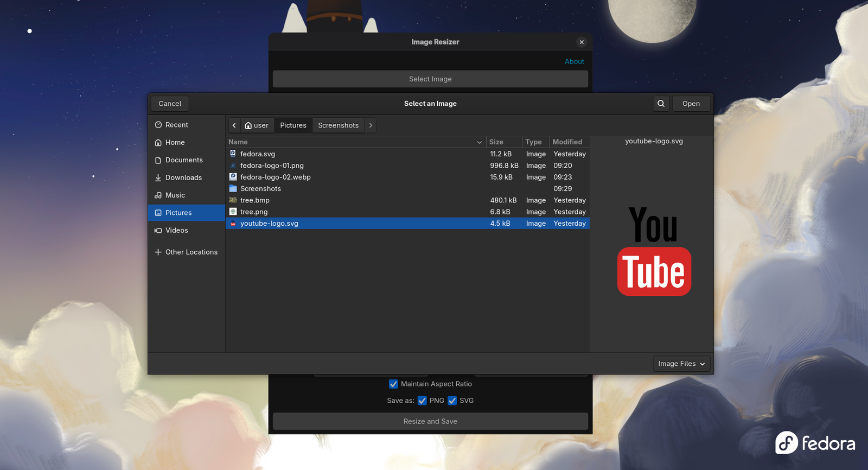Click the tree.bmp file icon
The height and width of the screenshot is (470, 868).
pos(233,200)
